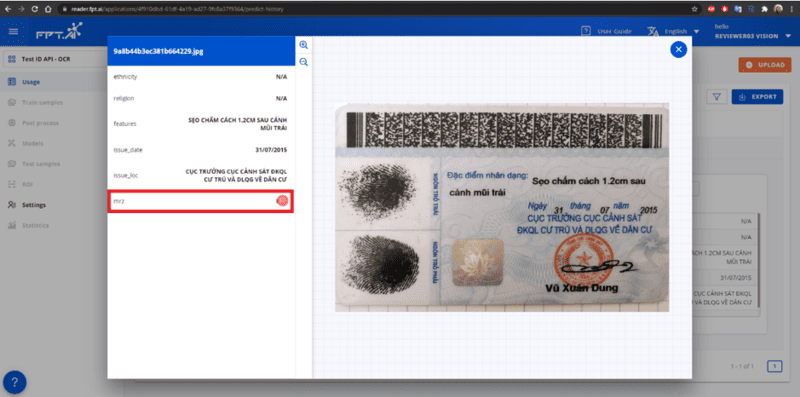The height and width of the screenshot is (397, 800).
Task: Open the filter funnel button
Action: [x=716, y=96]
